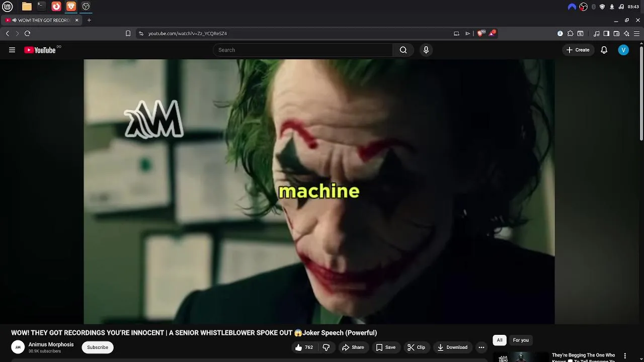The width and height of the screenshot is (644, 362).
Task: Start voice search with microphone icon
Action: (426, 50)
